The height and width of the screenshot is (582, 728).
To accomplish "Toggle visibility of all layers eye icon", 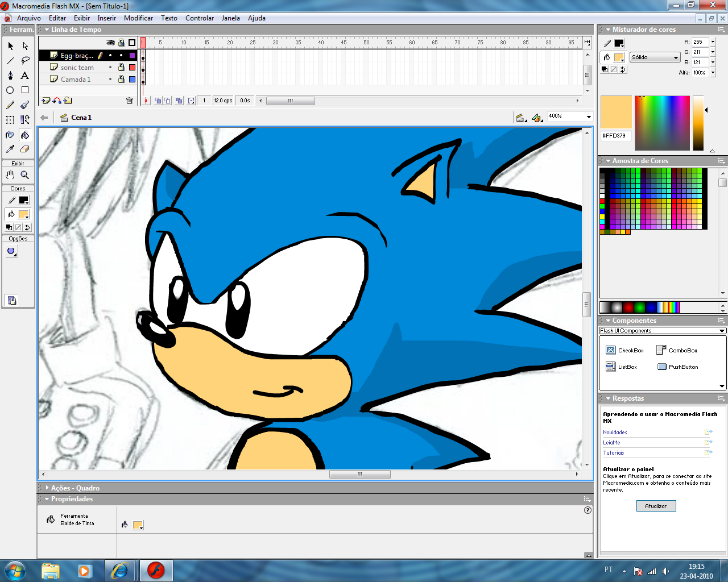I will click(x=110, y=43).
